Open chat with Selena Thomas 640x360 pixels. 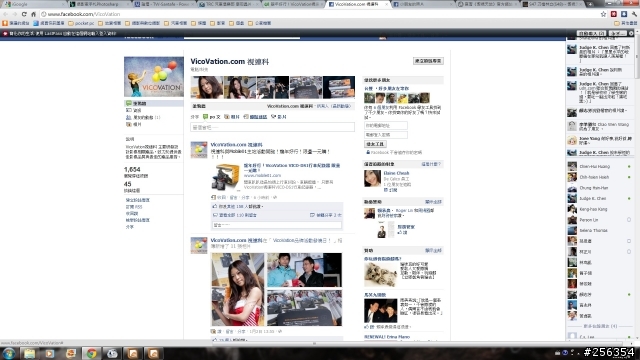tap(599, 230)
